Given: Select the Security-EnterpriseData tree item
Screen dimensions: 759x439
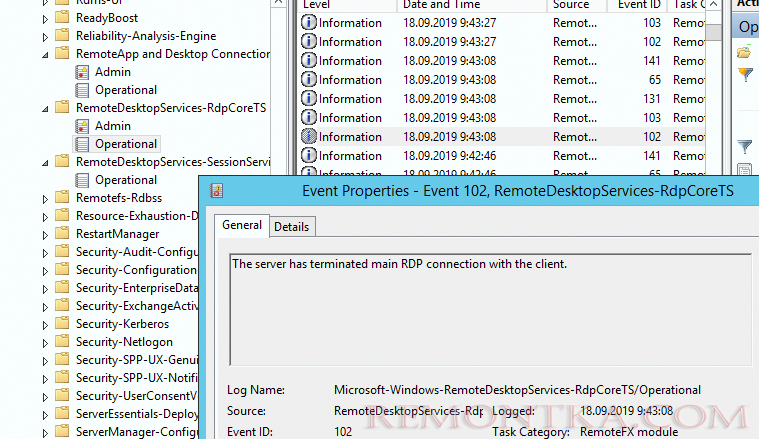Looking at the screenshot, I should pyautogui.click(x=137, y=288).
